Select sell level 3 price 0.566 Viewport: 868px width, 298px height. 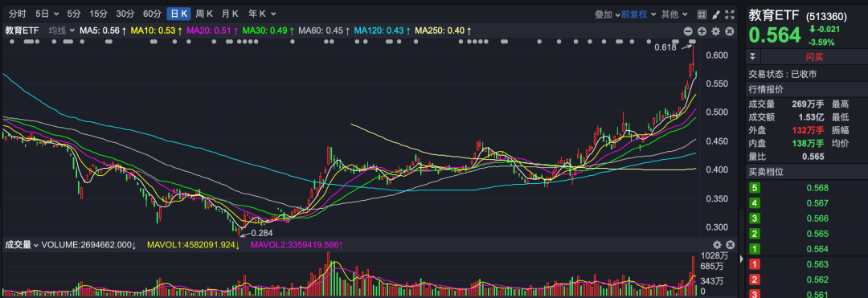click(x=817, y=218)
